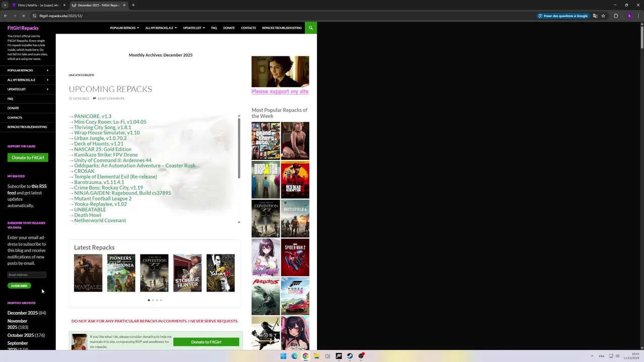Open the Extensions puzzle icon
Screen dimensions: 644x362
click(616, 16)
